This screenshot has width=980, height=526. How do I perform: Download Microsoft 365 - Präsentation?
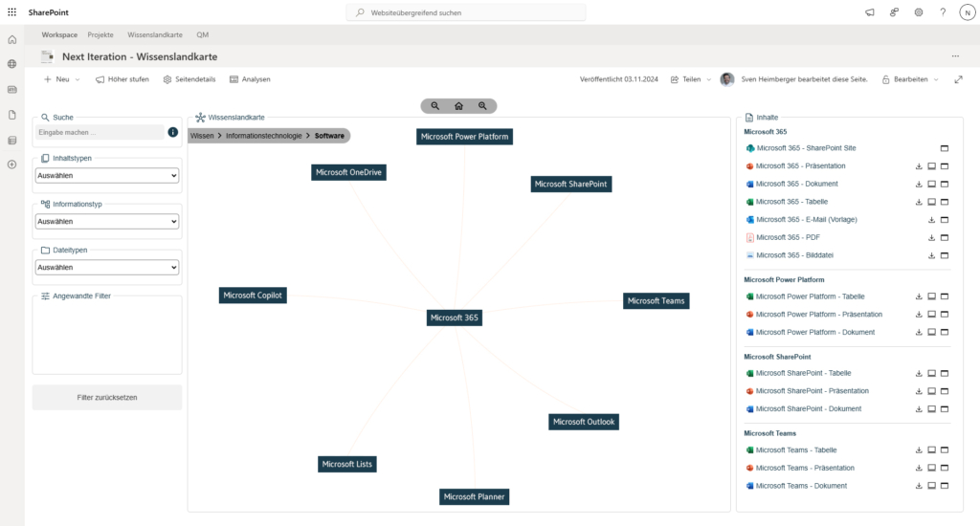pos(919,166)
